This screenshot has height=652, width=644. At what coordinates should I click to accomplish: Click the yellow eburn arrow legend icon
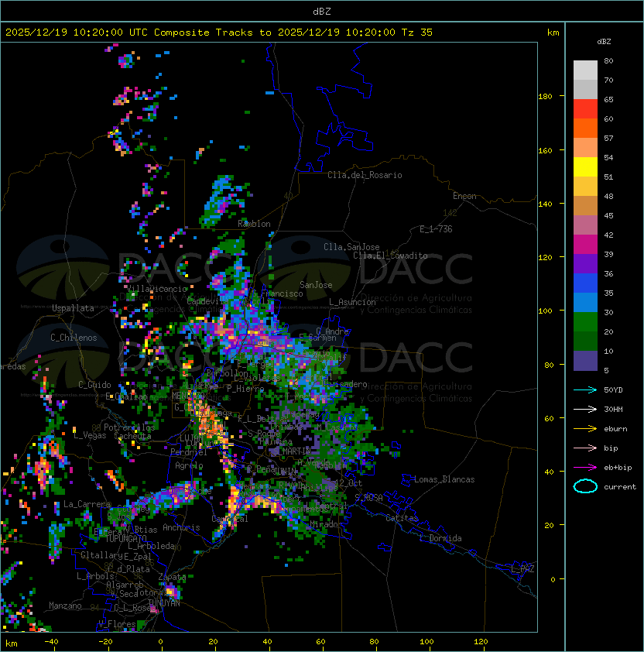[585, 429]
